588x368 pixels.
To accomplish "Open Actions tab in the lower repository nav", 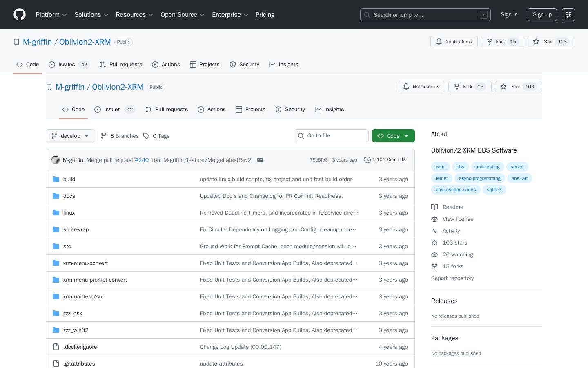I will (212, 110).
